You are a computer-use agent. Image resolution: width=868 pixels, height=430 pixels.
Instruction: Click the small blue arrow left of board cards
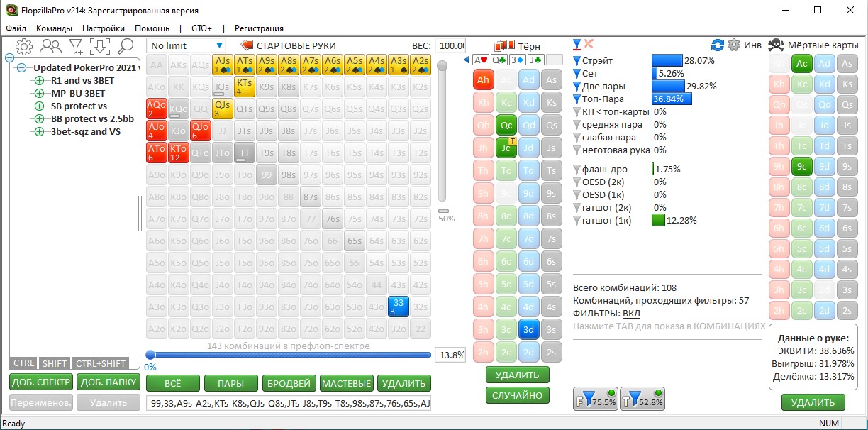[467, 60]
